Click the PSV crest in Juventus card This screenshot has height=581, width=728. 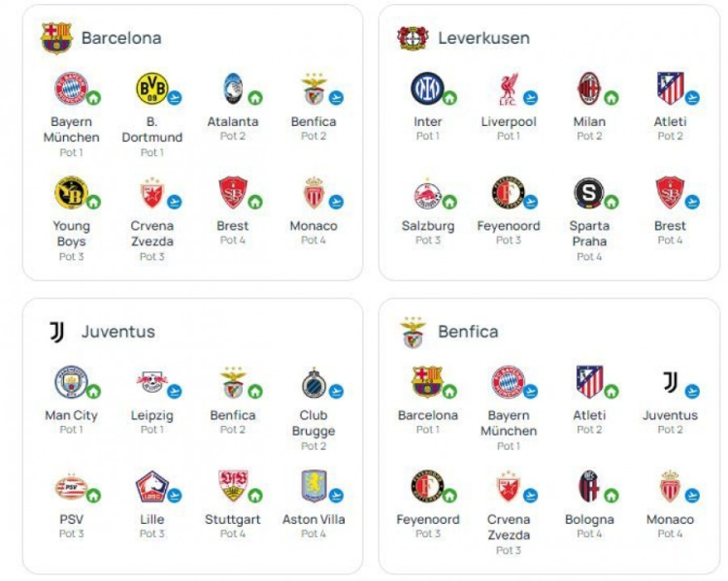[x=71, y=485]
